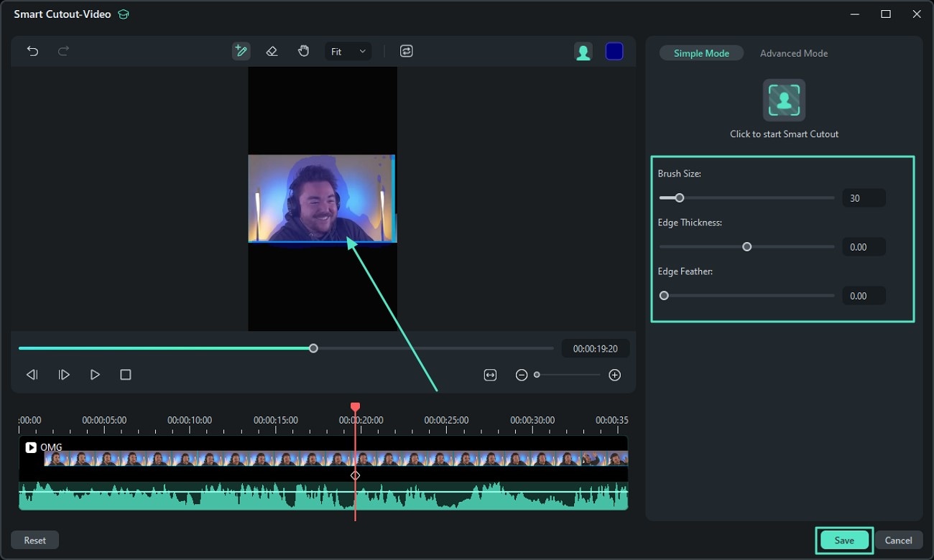Click the OMG clip play icon label
This screenshot has height=560, width=934.
(31, 447)
